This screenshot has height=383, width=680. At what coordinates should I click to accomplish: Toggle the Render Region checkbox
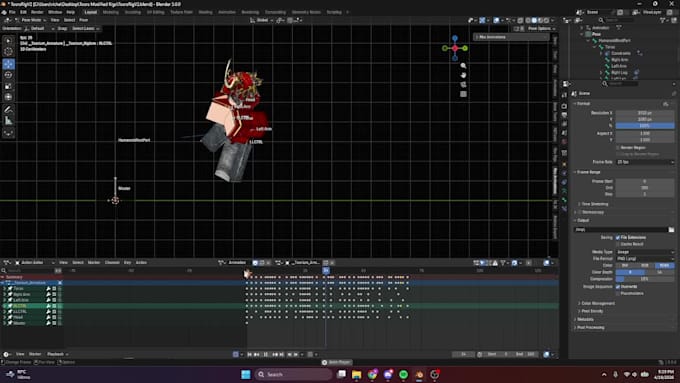[x=618, y=147]
